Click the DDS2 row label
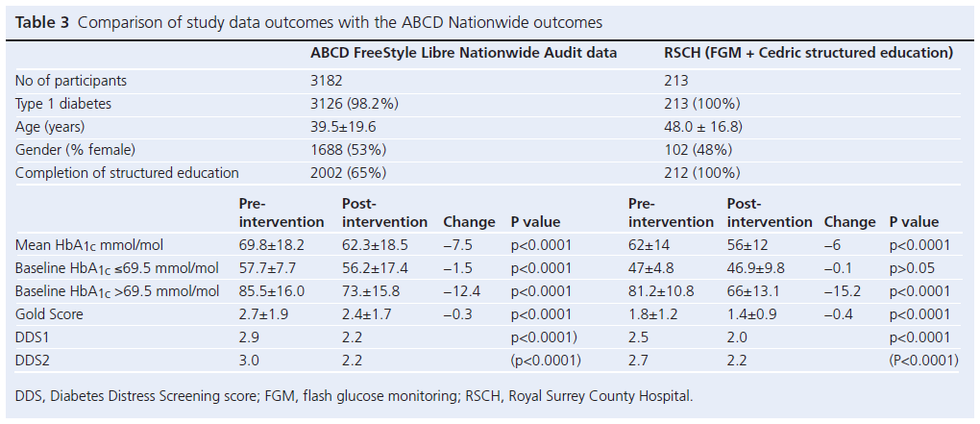The width and height of the screenshot is (980, 424). [x=35, y=361]
